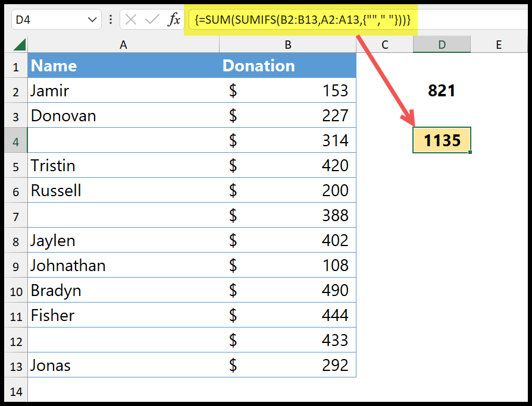Select column D header
This screenshot has width=532, height=406.
pos(442,45)
